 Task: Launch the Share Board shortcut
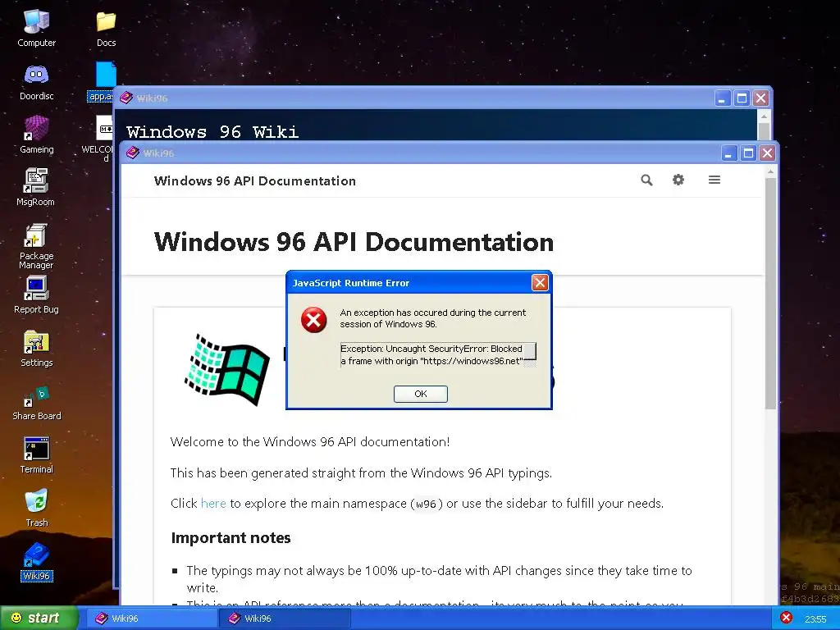point(36,403)
